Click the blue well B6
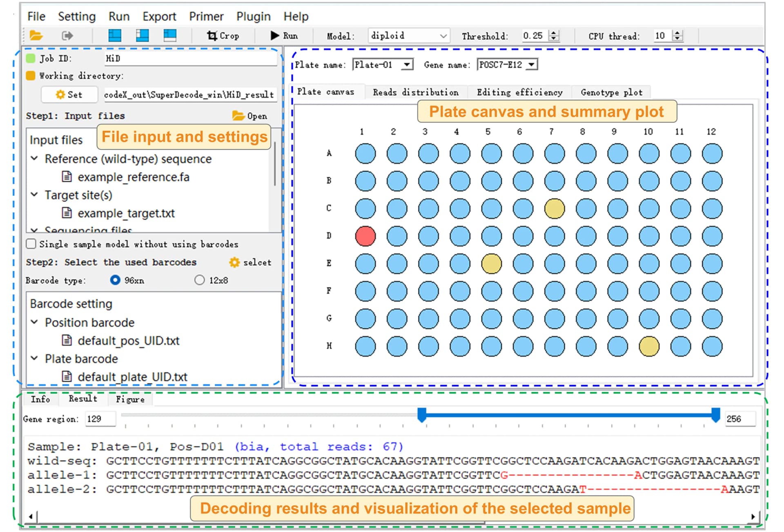Image resolution: width=784 pixels, height=532 pixels. pyautogui.click(x=523, y=181)
